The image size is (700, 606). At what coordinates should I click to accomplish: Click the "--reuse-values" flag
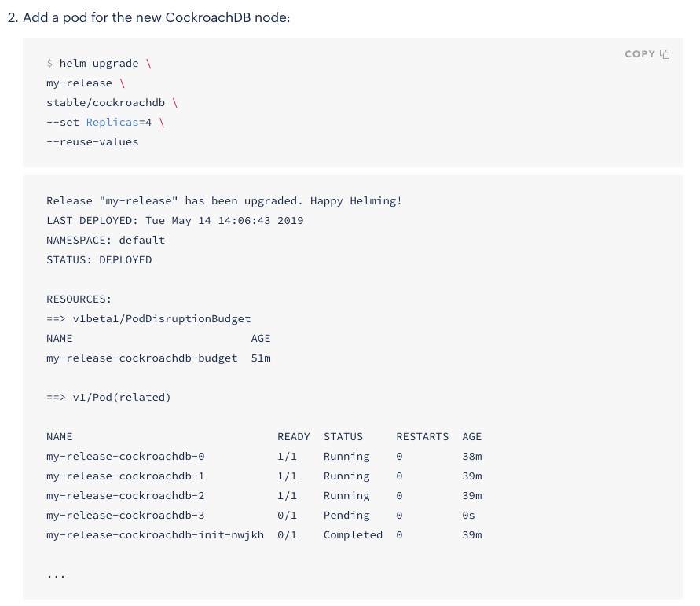point(92,142)
